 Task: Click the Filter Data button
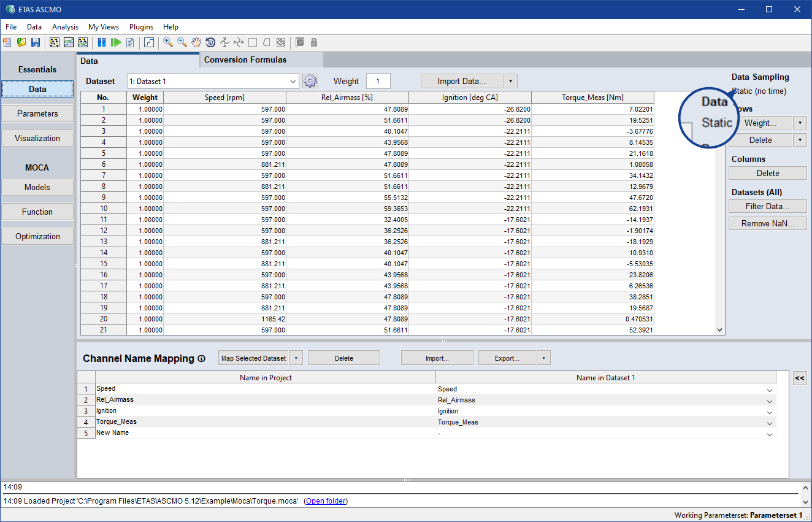(x=767, y=206)
